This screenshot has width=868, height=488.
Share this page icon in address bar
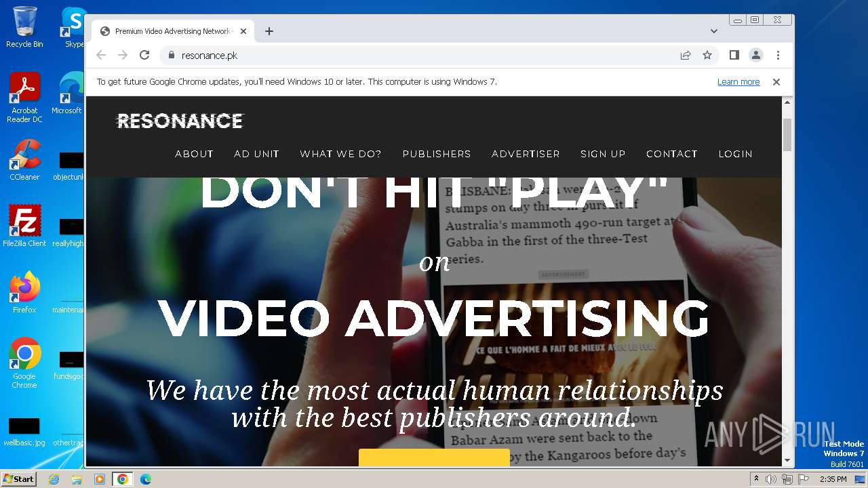[x=686, y=56]
